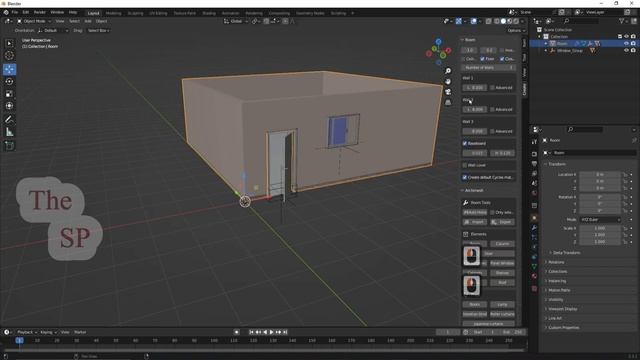Open the viewport Add menu

point(88,21)
